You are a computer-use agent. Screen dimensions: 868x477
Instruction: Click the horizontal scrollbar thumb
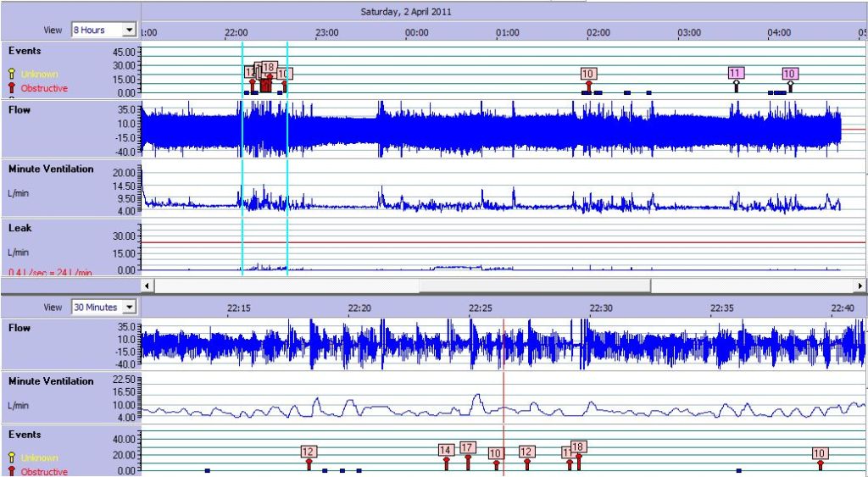tap(534, 286)
